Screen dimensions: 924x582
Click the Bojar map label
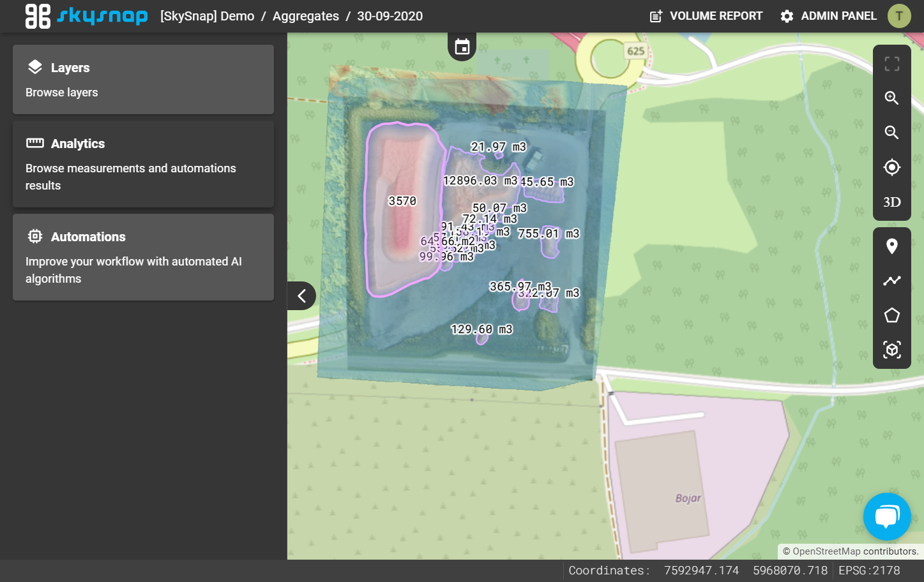pos(688,498)
